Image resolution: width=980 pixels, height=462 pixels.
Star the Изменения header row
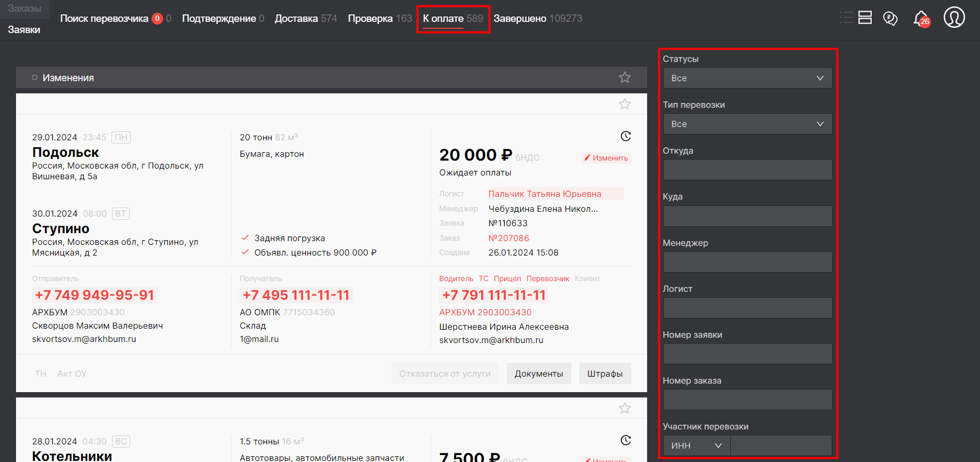pyautogui.click(x=625, y=77)
